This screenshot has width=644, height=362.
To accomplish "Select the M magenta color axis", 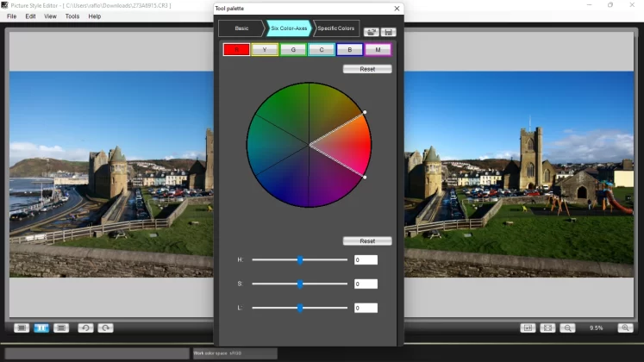I will 378,50.
